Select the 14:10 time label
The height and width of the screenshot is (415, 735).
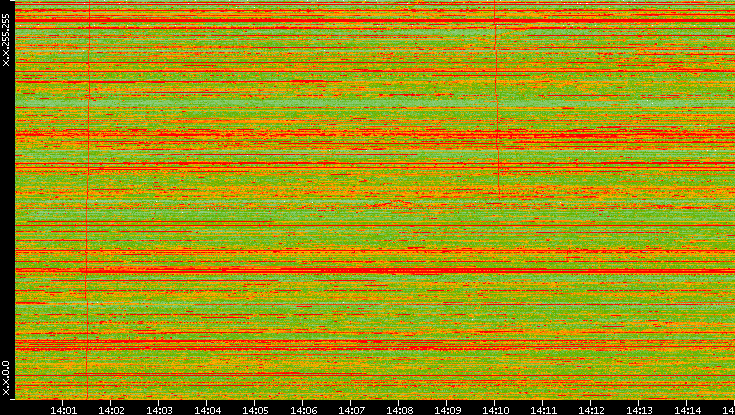click(495, 410)
